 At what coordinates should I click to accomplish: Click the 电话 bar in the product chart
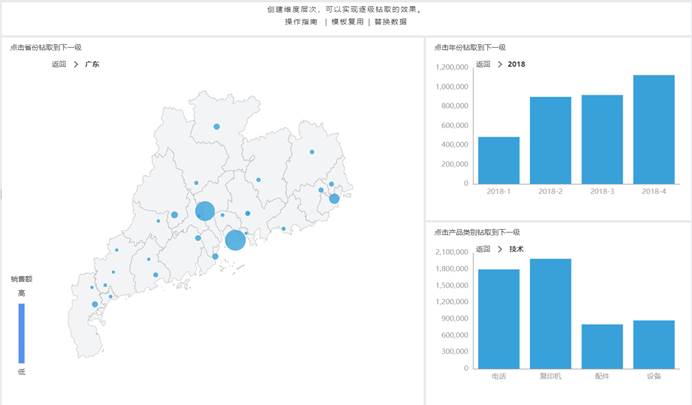tap(499, 319)
